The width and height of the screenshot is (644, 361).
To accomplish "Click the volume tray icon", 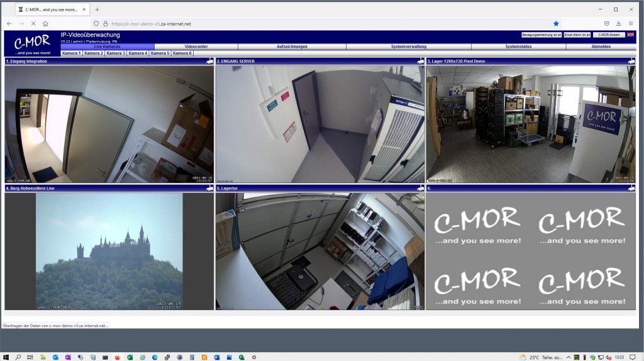I will [608, 357].
